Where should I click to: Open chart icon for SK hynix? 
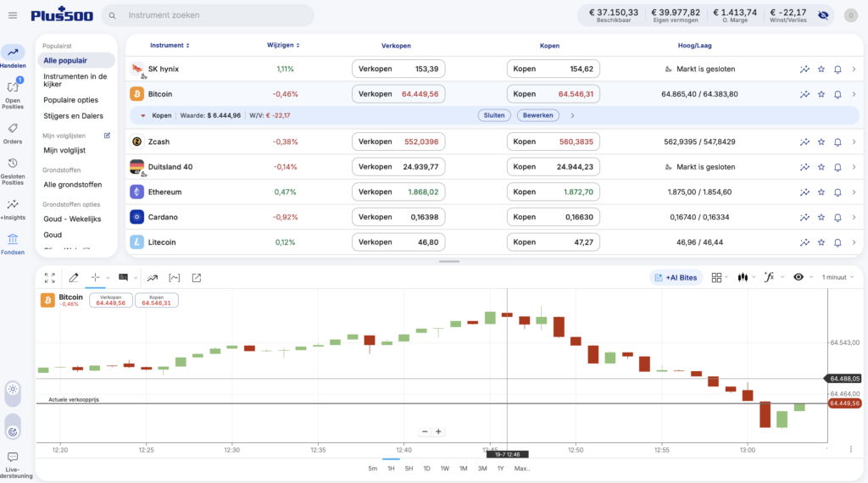click(804, 69)
